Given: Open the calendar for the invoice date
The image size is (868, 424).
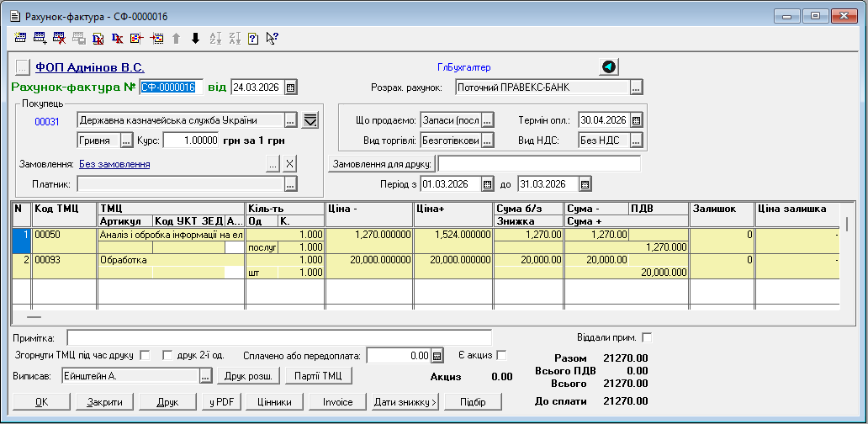Looking at the screenshot, I should [x=291, y=87].
